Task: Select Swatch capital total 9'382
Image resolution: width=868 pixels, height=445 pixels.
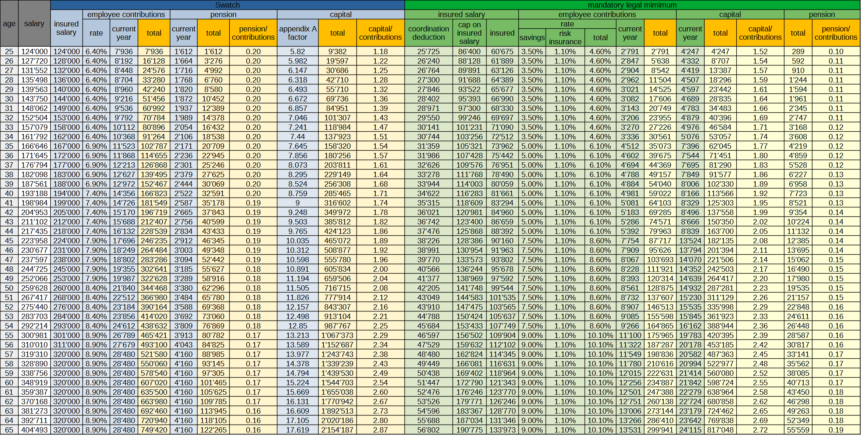Action: [337, 51]
